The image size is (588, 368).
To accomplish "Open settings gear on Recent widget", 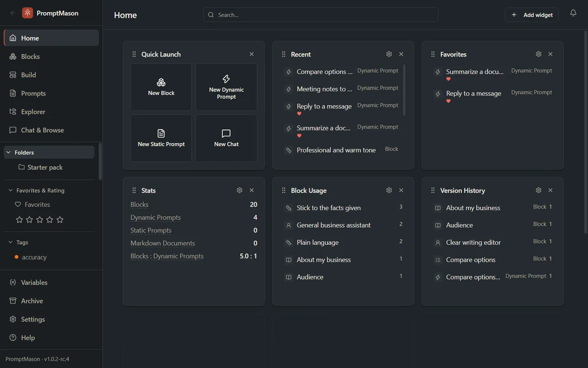I will click(x=389, y=54).
